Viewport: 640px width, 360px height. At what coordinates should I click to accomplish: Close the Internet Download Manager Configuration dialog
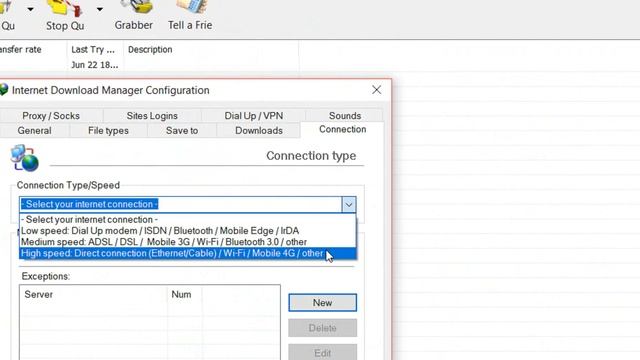pos(376,90)
